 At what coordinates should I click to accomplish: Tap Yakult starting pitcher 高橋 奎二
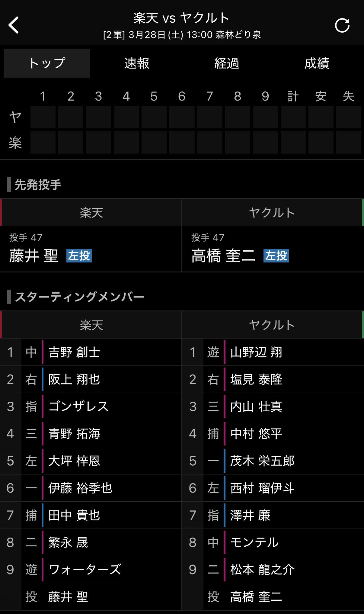[223, 256]
